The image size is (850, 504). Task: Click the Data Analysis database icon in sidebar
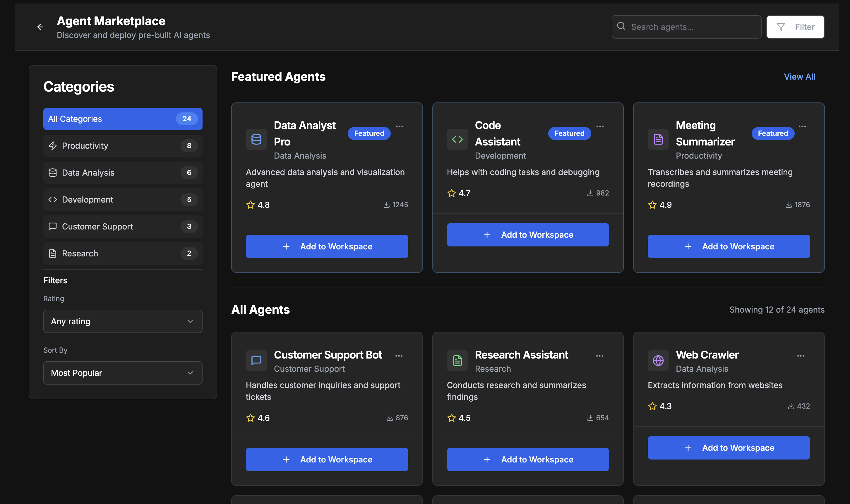click(x=53, y=172)
